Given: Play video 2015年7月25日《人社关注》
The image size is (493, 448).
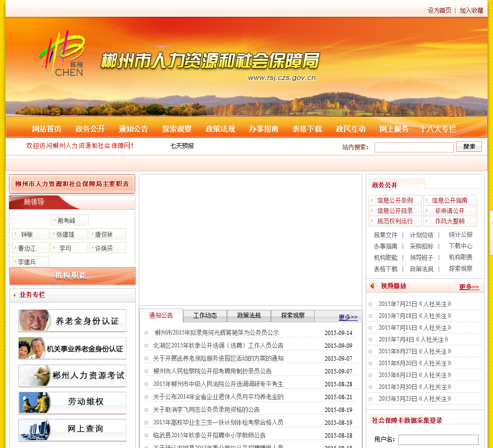Looking at the screenshot, I should pyautogui.click(x=415, y=304).
